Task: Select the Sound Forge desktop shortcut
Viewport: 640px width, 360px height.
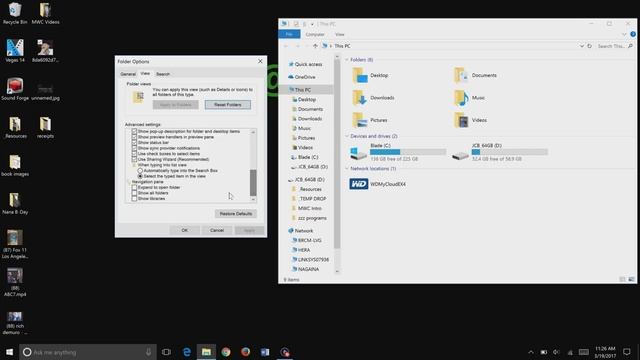Action: coord(15,89)
